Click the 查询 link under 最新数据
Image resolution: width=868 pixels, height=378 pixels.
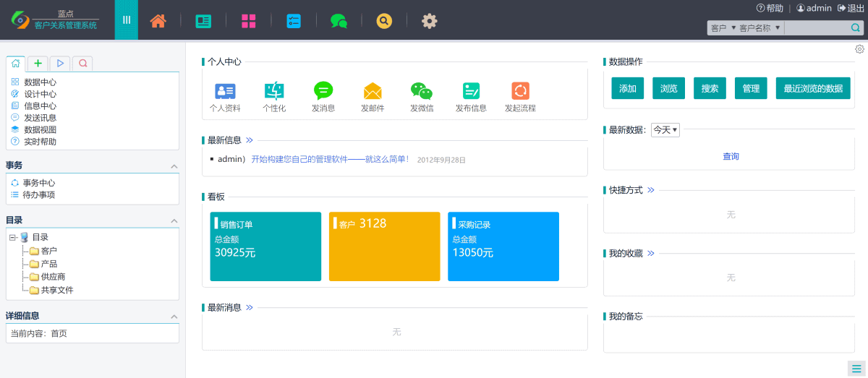click(x=731, y=156)
